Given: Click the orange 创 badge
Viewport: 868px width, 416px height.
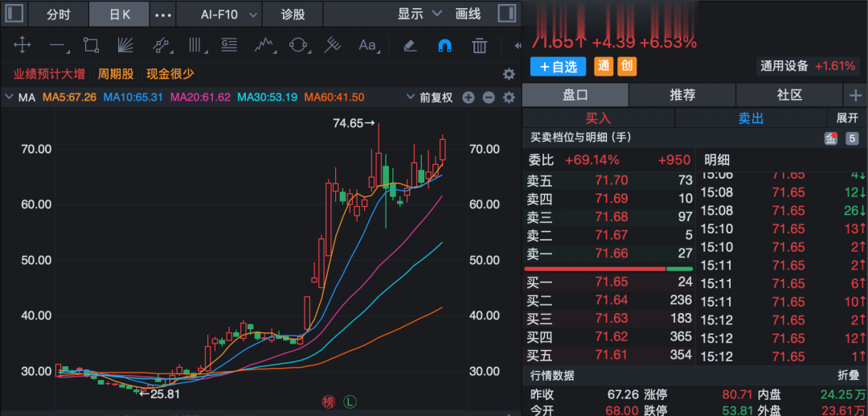Looking at the screenshot, I should point(627,67).
